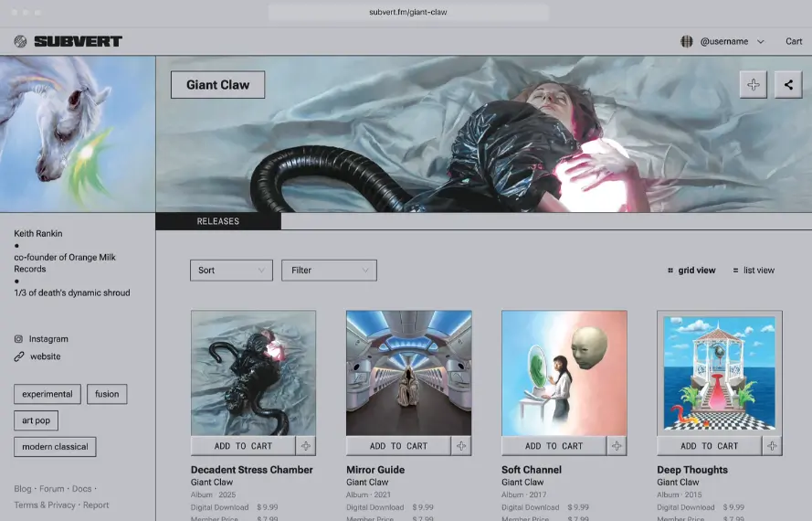Click the 'Album · 2025' text
Image resolution: width=812 pixels, height=521 pixels.
(x=213, y=494)
